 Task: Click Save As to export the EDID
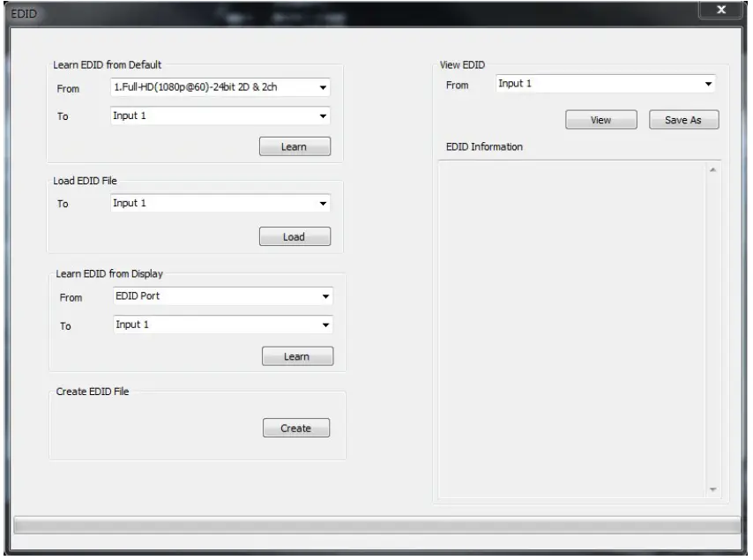click(683, 119)
